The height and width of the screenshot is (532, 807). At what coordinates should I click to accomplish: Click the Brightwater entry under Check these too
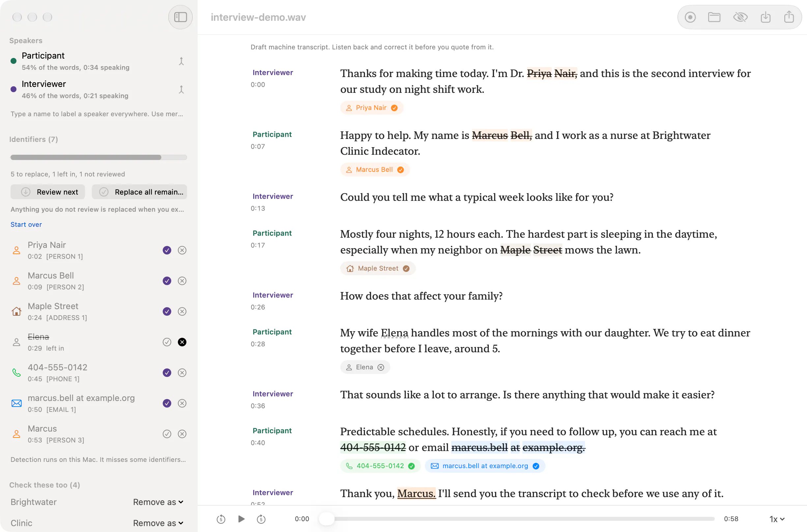pos(34,502)
